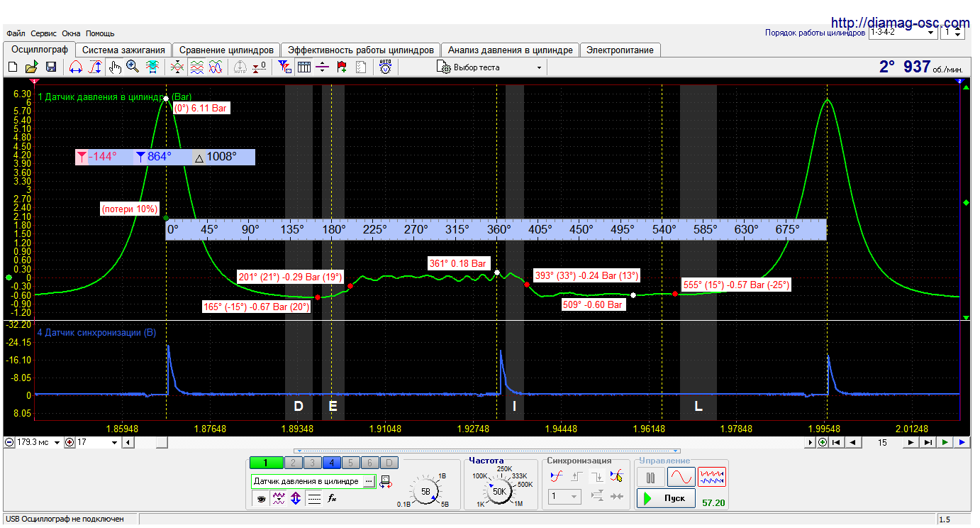Image resolution: width=980 pixels, height=528 pixels.
Task: Toggle channel 4 button
Action: [331, 463]
